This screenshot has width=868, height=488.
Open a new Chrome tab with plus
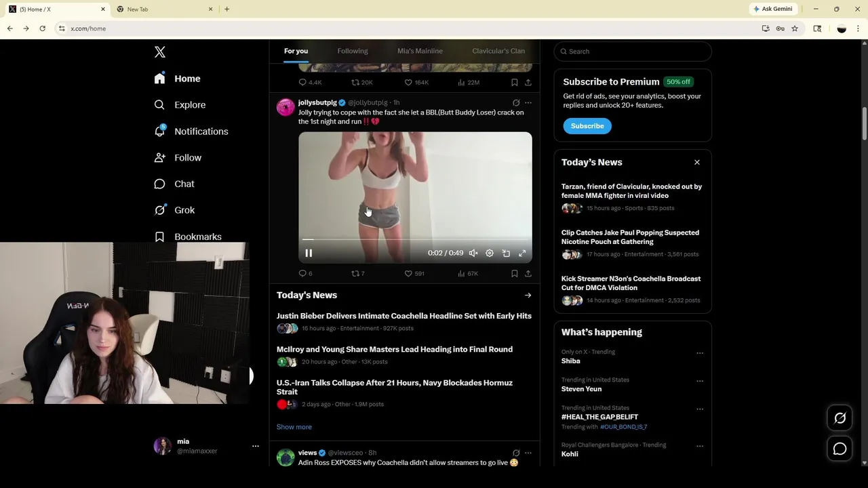coord(226,9)
